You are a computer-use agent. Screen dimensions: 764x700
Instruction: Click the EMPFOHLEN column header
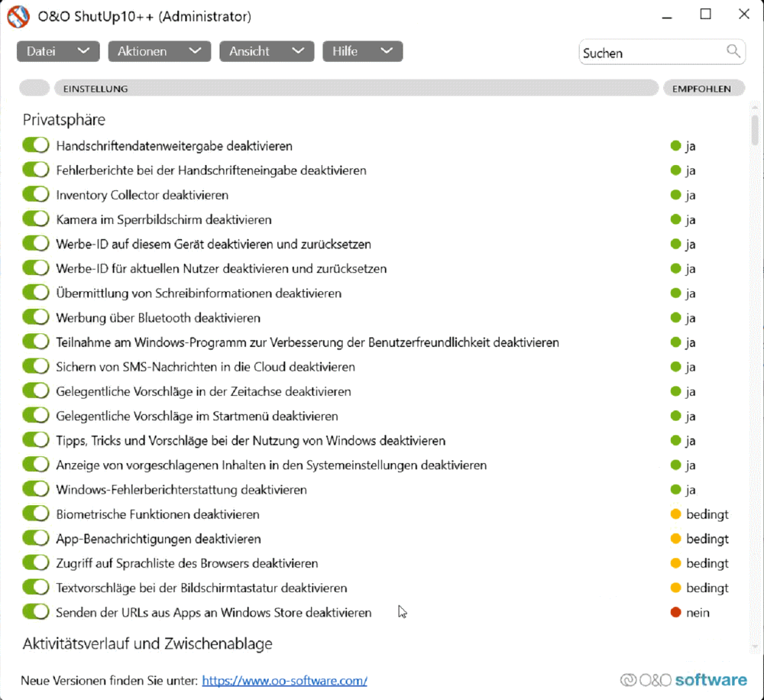(x=704, y=88)
